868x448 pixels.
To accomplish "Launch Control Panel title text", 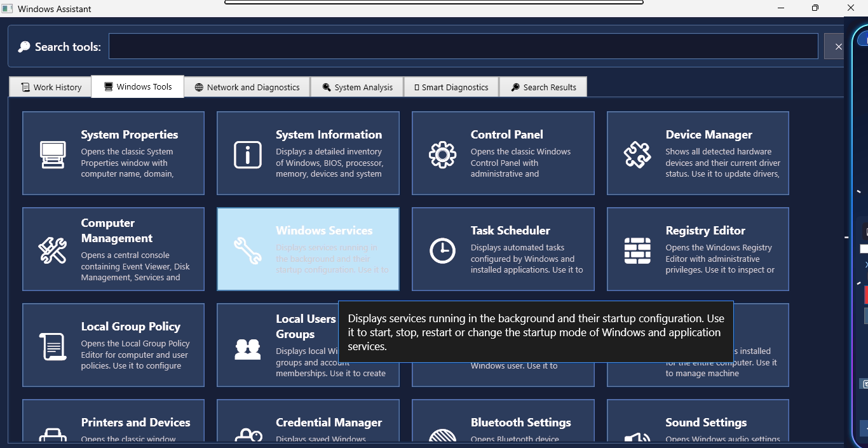I will (x=506, y=135).
